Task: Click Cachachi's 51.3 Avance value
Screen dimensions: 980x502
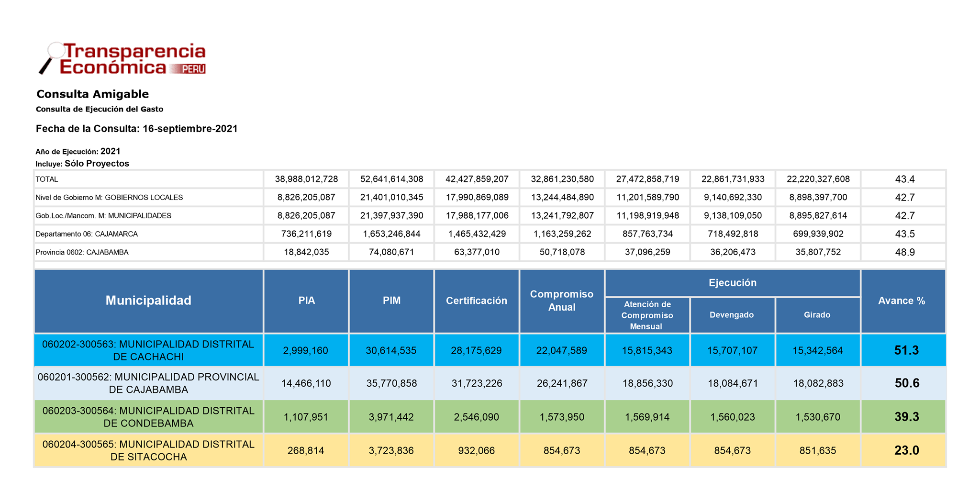Action: (906, 350)
